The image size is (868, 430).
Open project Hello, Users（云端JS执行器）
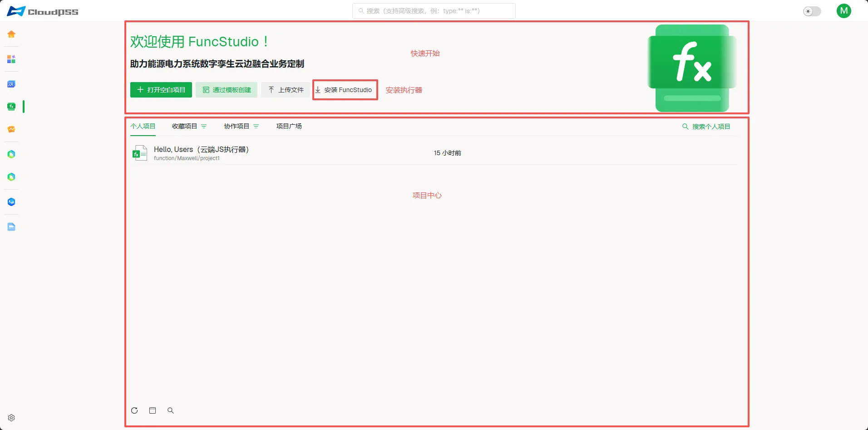coord(434,153)
